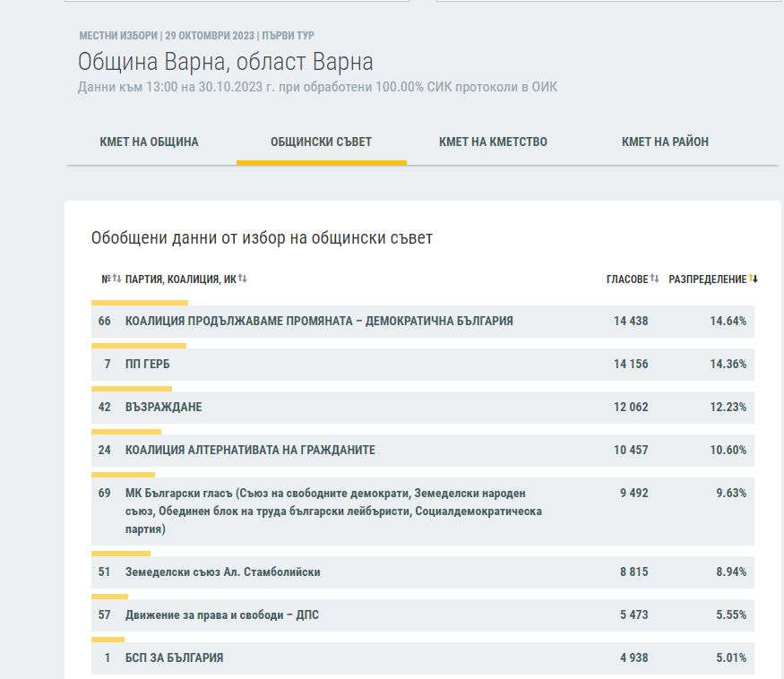This screenshot has width=784, height=679.
Task: Click the percentage 5.01%
Action: pos(731,658)
